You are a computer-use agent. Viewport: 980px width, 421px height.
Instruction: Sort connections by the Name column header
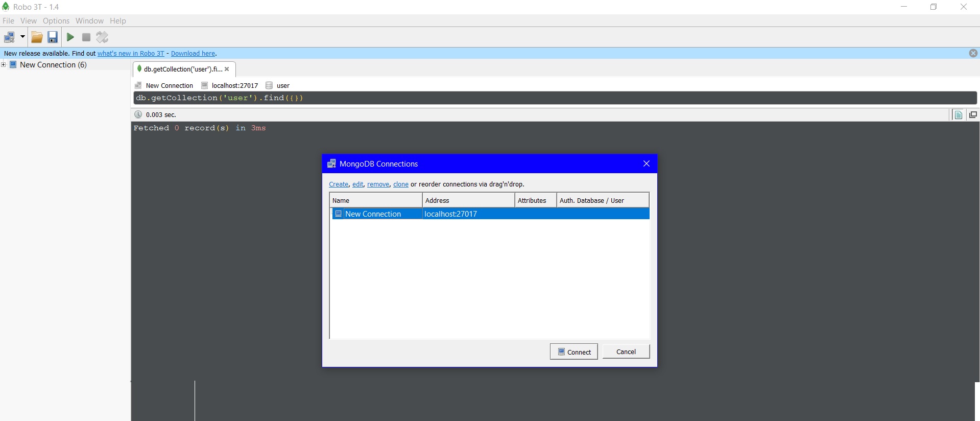376,200
